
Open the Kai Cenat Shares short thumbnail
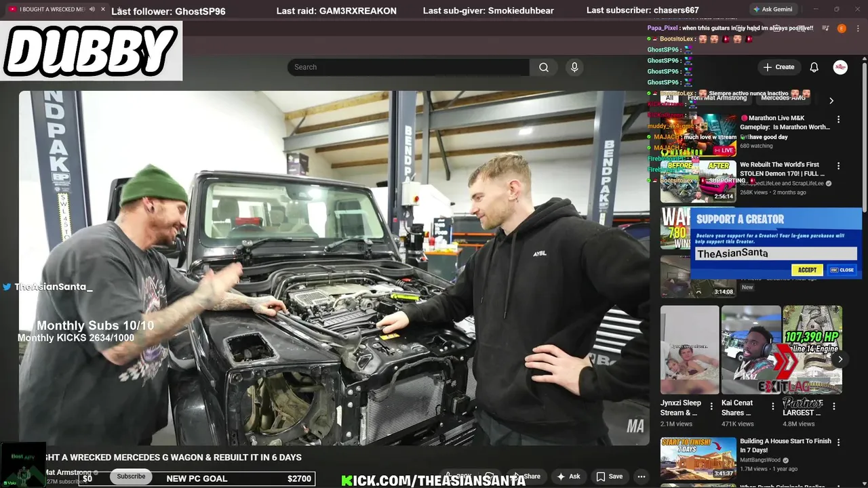(751, 350)
